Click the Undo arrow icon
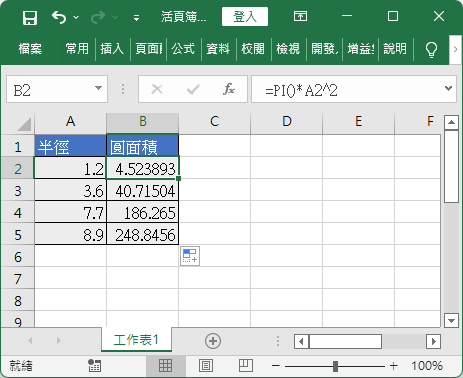463x378 pixels. pos(59,17)
